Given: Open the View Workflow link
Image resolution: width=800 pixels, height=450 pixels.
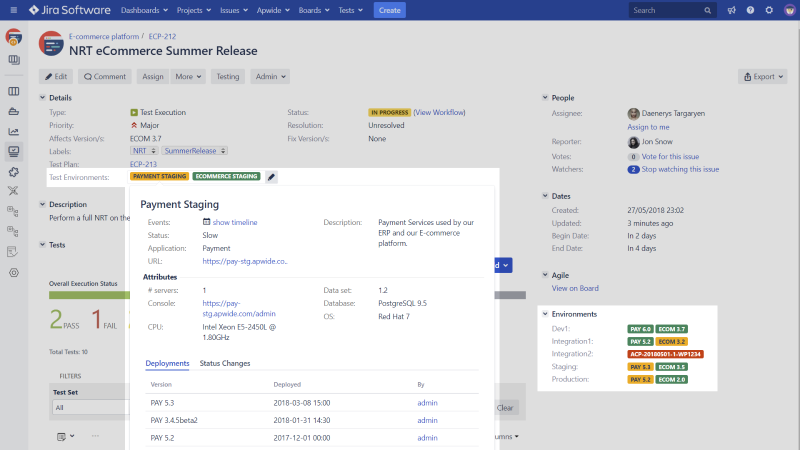Looking at the screenshot, I should (x=439, y=112).
